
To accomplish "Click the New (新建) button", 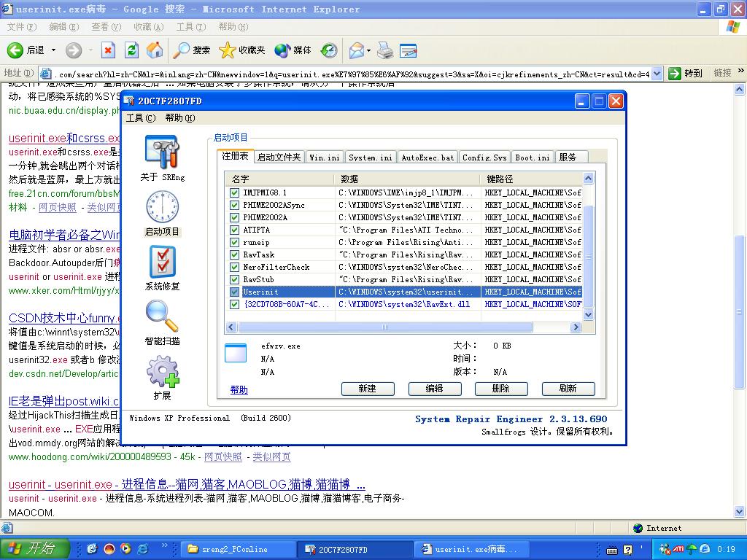I will 368,389.
